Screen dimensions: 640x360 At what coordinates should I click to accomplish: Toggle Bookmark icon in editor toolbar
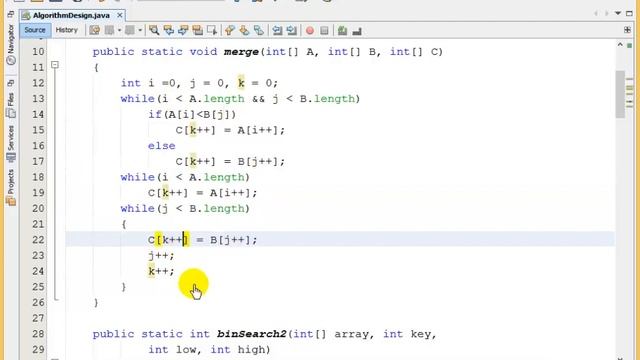pyautogui.click(x=259, y=30)
